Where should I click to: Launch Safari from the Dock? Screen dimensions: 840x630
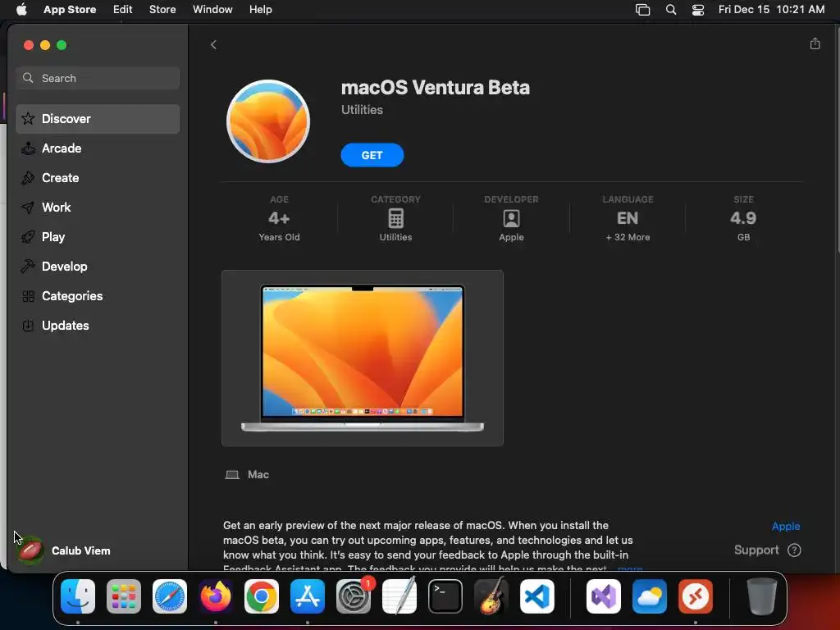[x=170, y=596]
